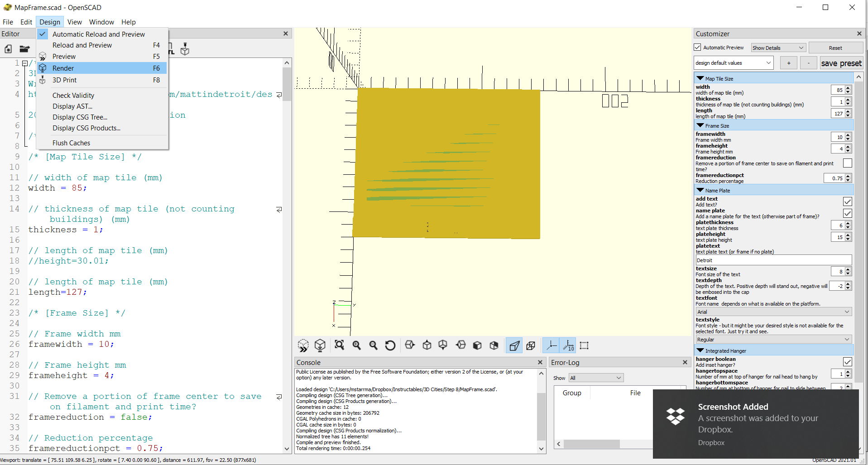This screenshot has height=465, width=868.
Task: Click the save preset button
Action: click(x=841, y=63)
